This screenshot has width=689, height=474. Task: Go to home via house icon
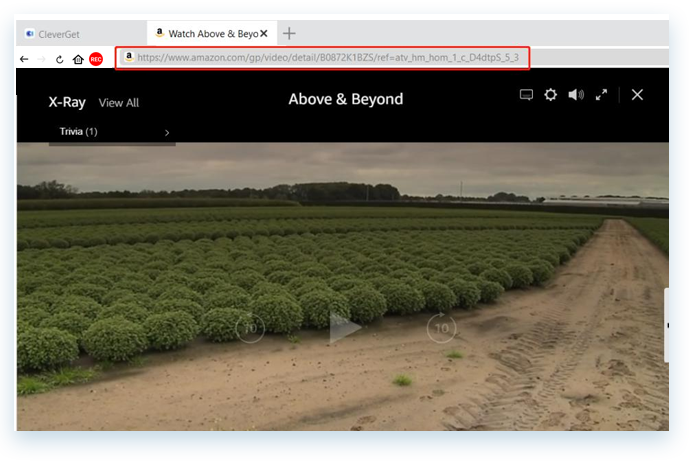[x=78, y=59]
